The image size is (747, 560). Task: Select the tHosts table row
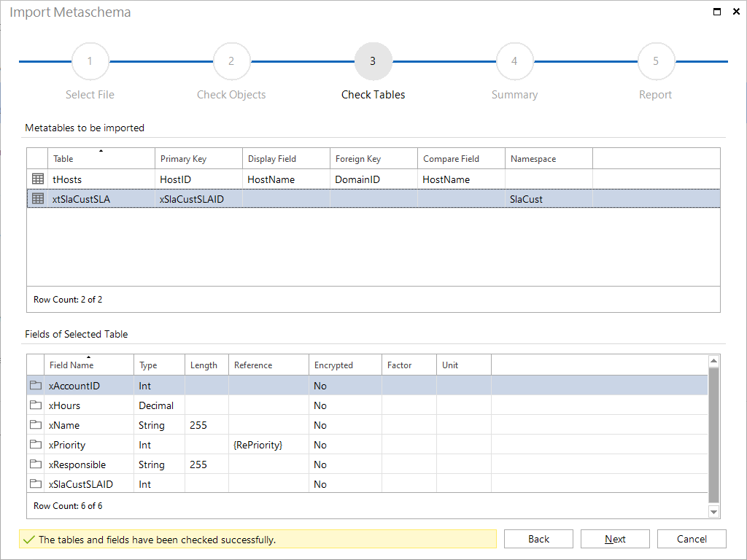(373, 179)
